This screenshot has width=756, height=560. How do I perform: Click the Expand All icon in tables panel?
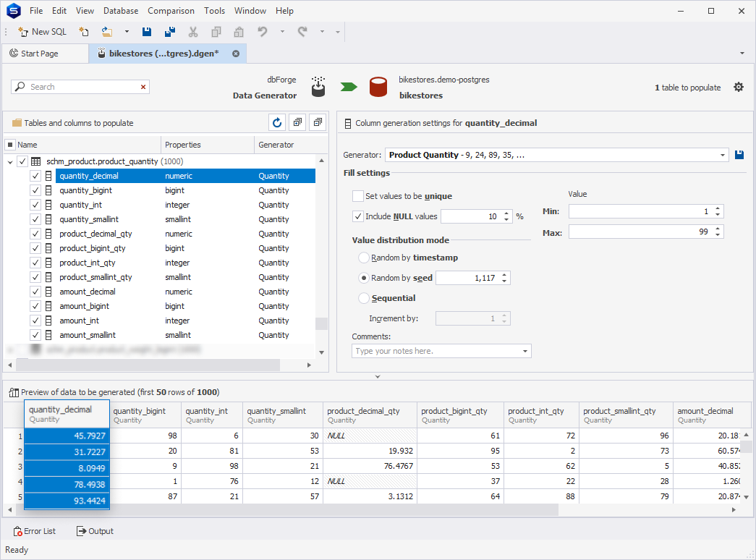coord(297,122)
